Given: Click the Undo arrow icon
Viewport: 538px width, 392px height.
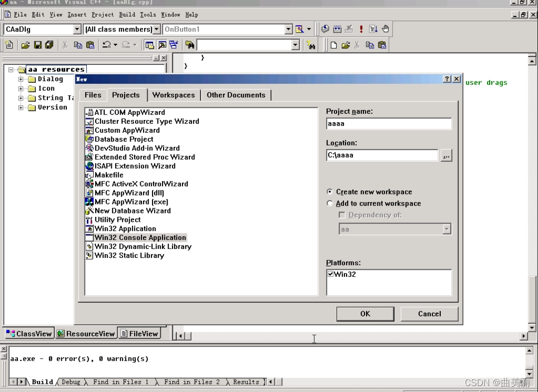Looking at the screenshot, I should [107, 45].
